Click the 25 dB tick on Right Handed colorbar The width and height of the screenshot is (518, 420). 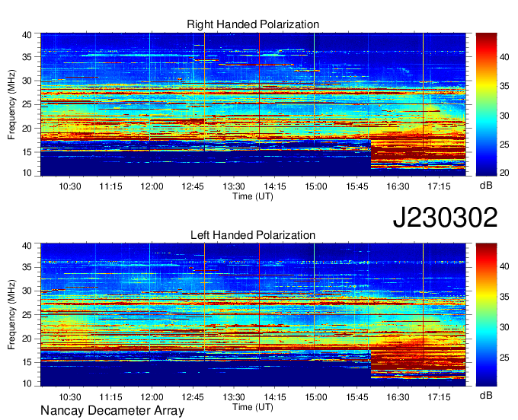coord(504,145)
